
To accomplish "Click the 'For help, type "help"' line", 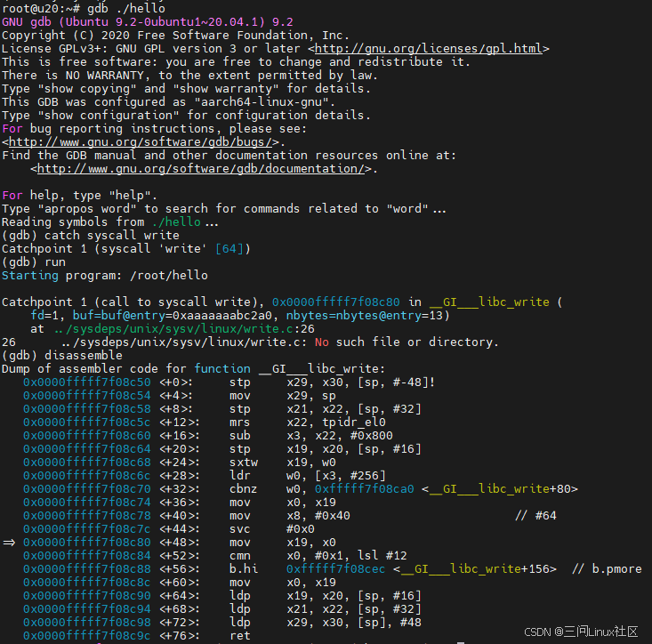I will (80, 196).
